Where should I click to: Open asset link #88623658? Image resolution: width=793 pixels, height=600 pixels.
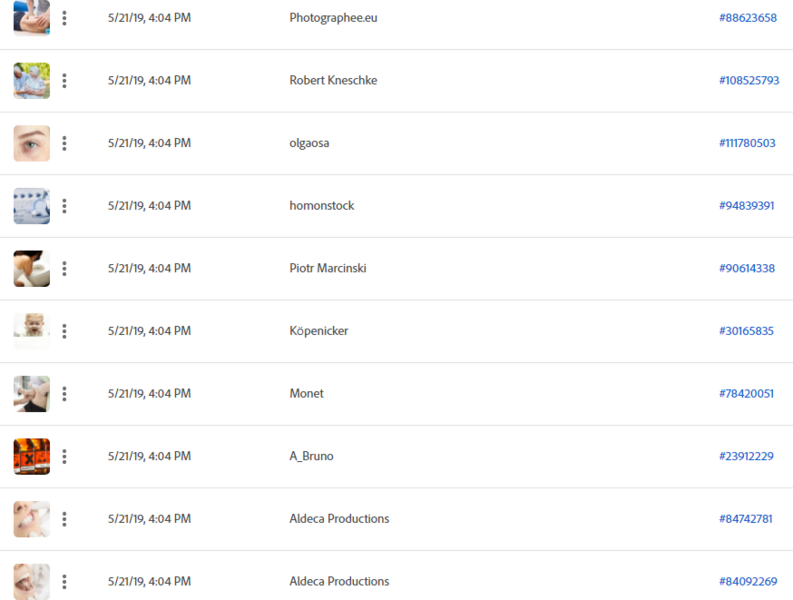click(747, 18)
